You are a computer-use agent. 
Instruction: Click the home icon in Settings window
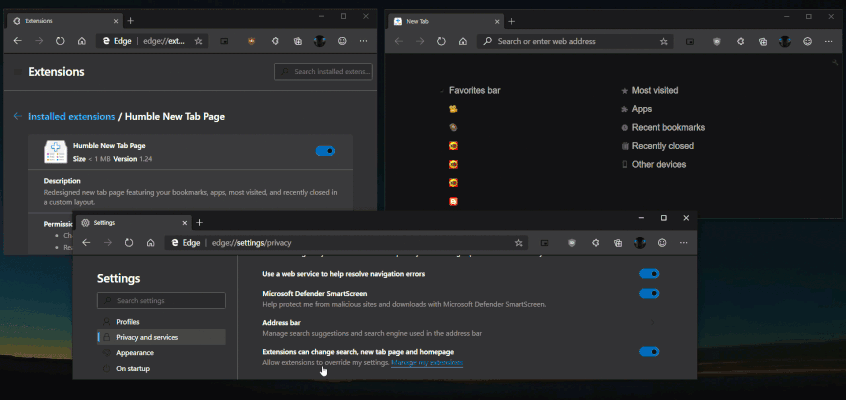point(151,243)
